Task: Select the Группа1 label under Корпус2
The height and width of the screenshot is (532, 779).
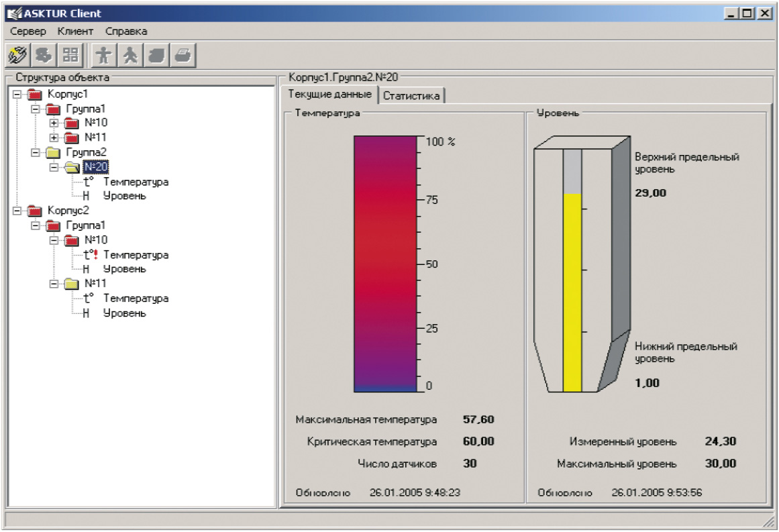Action: pyautogui.click(x=86, y=225)
